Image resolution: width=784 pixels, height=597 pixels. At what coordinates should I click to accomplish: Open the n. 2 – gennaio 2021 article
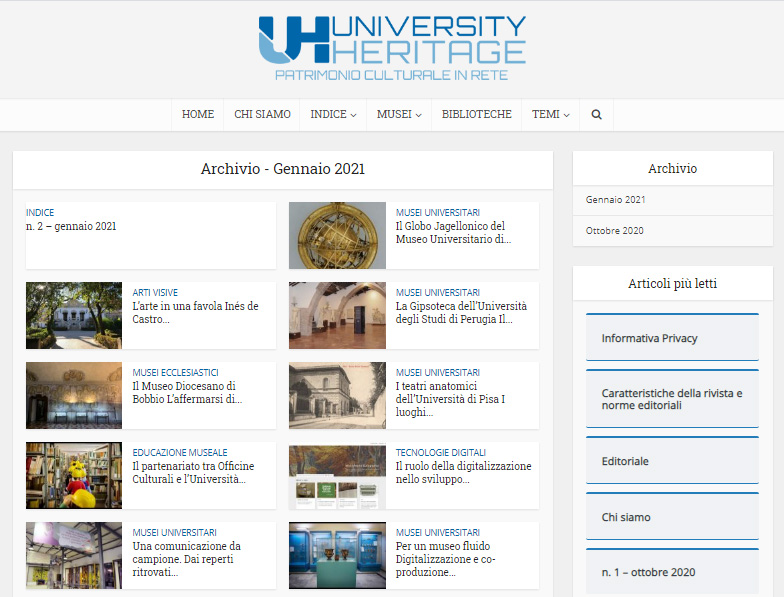click(71, 226)
